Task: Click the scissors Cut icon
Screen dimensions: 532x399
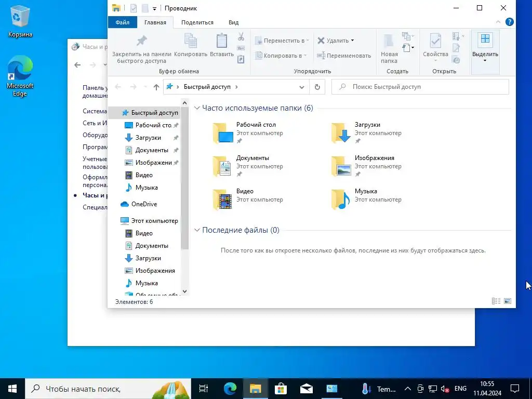Action: click(x=241, y=36)
